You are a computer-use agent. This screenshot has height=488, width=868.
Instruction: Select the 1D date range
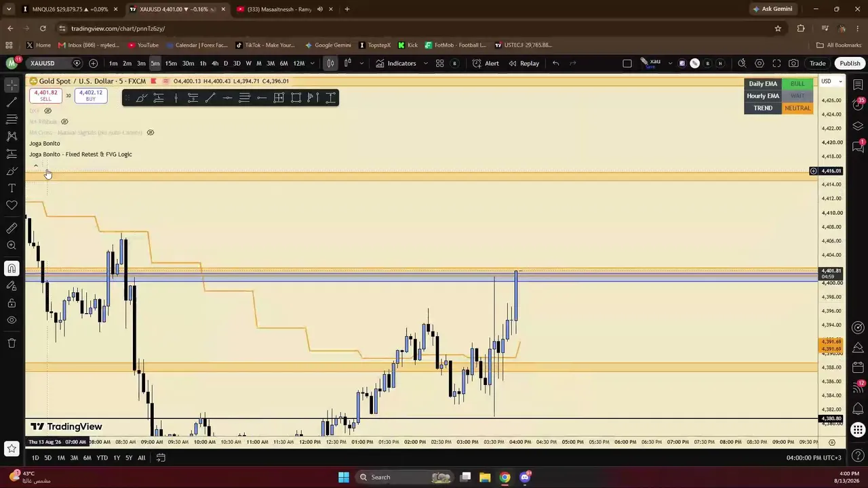[x=35, y=458]
